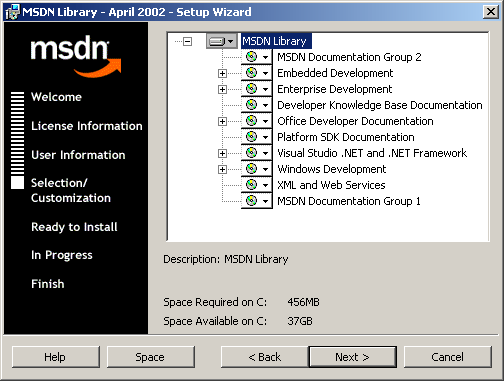The width and height of the screenshot is (504, 381).
Task: Open CD icon dropdown for Visual Studio .NET
Action: [x=257, y=153]
